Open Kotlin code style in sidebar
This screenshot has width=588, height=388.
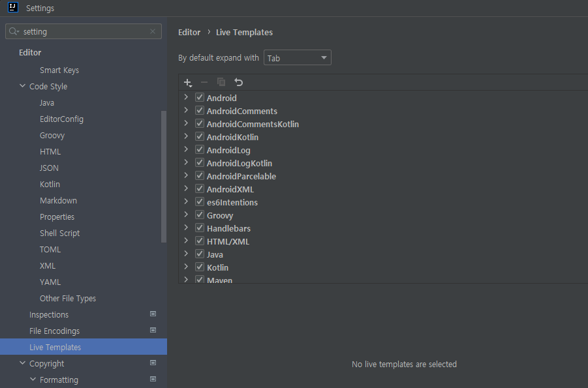[x=50, y=185]
